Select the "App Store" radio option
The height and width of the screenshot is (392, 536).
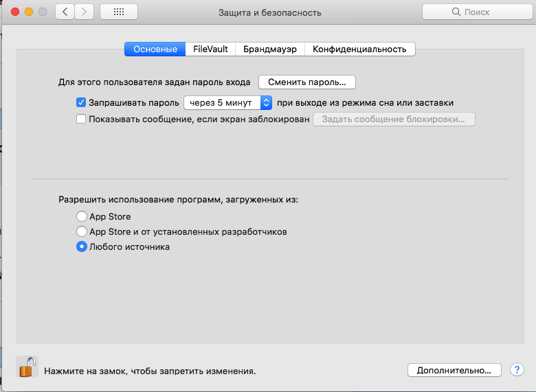click(x=82, y=217)
